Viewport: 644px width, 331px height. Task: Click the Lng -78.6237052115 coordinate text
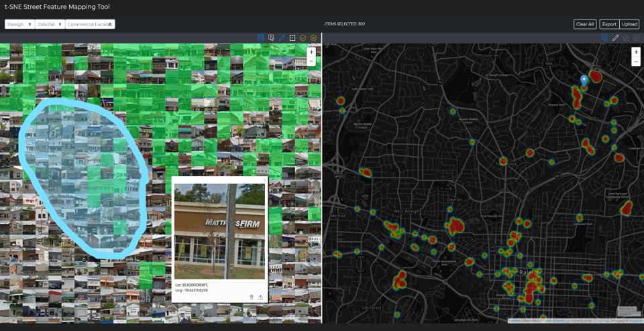click(x=191, y=290)
